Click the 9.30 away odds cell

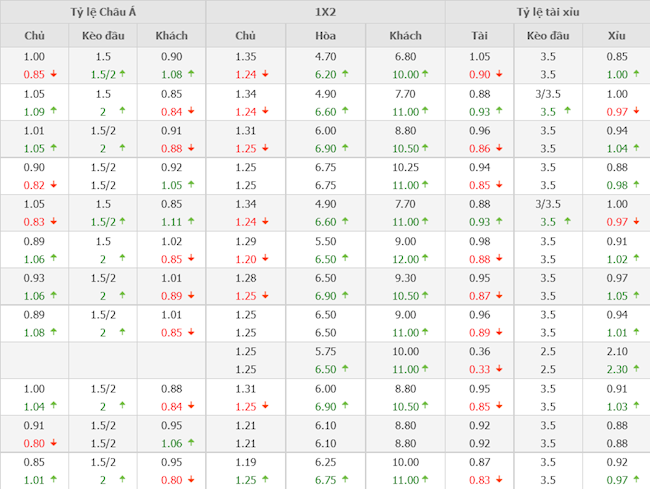pyautogui.click(x=405, y=277)
